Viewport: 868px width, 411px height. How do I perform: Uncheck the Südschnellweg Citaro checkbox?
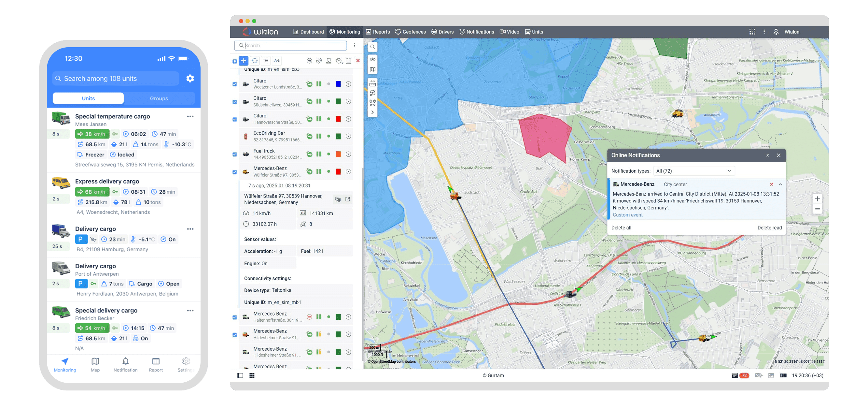[234, 102]
